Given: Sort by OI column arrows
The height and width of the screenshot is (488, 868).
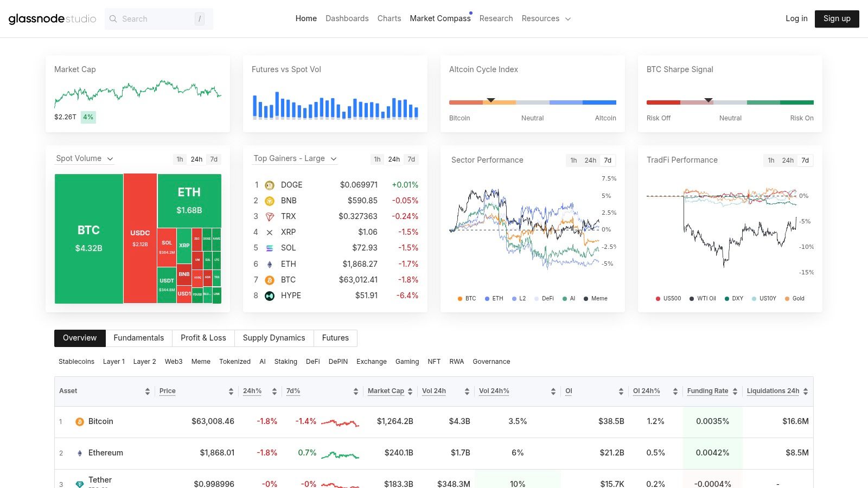Looking at the screenshot, I should [621, 391].
